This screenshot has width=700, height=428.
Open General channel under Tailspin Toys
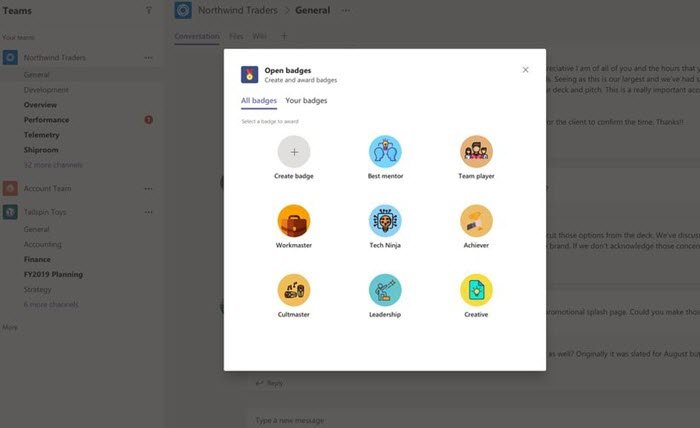click(37, 229)
